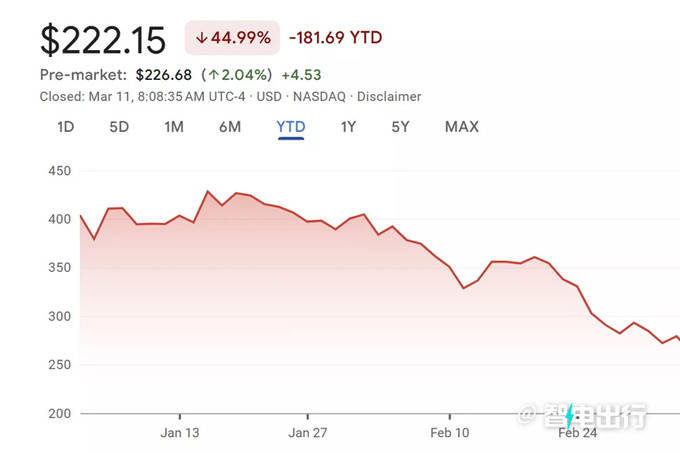The height and width of the screenshot is (453, 680).
Task: Switch to the 1Y chart view
Action: tap(348, 127)
